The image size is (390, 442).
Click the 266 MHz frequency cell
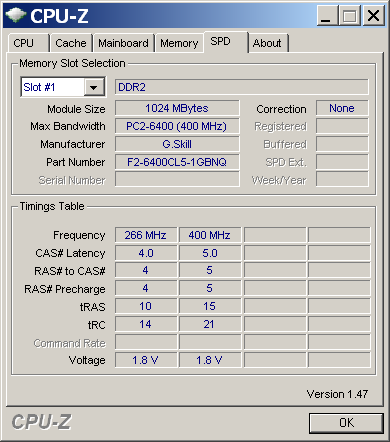146,235
